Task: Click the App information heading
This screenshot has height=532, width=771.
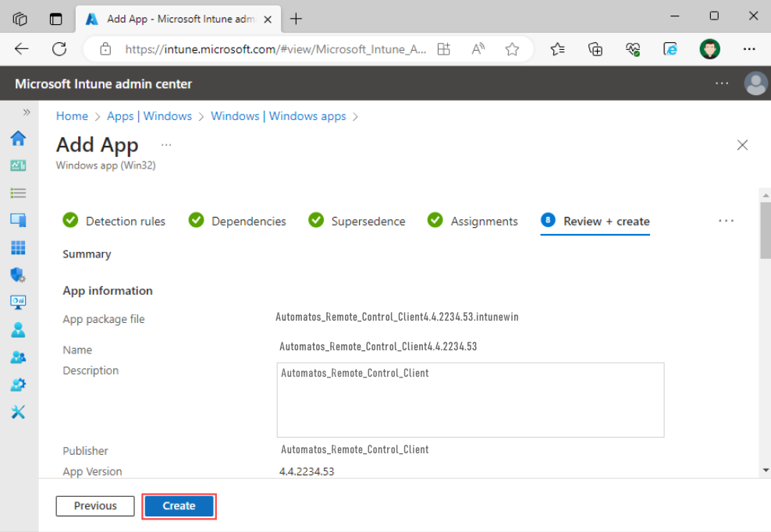Action: (108, 291)
